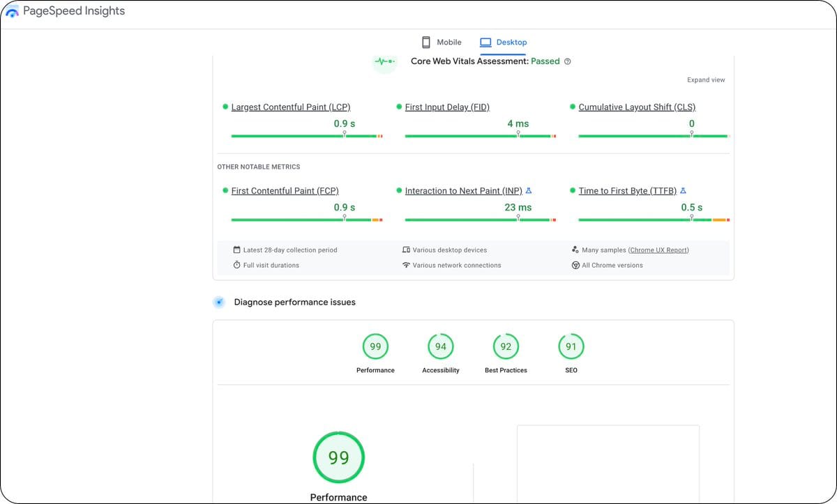837x504 pixels.
Task: Select the Desktop tab
Action: [x=503, y=42]
